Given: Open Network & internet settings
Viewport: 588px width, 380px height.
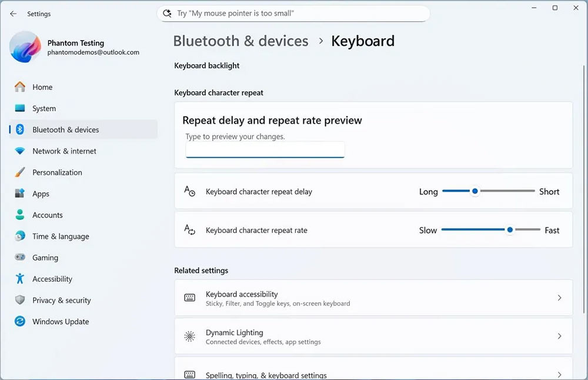Looking at the screenshot, I should 65,151.
